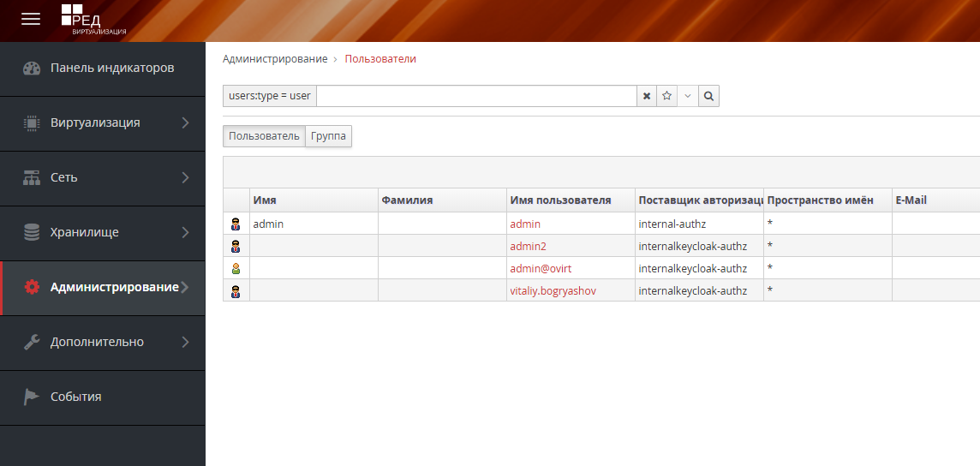Expand the Сеть submenu

pos(103,178)
